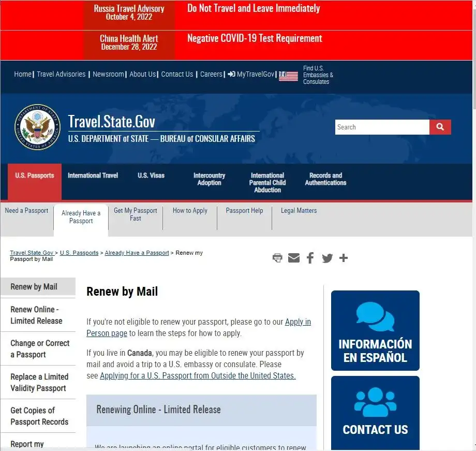Select Get Copies of Passport Records item
This screenshot has height=451, width=476.
38,416
